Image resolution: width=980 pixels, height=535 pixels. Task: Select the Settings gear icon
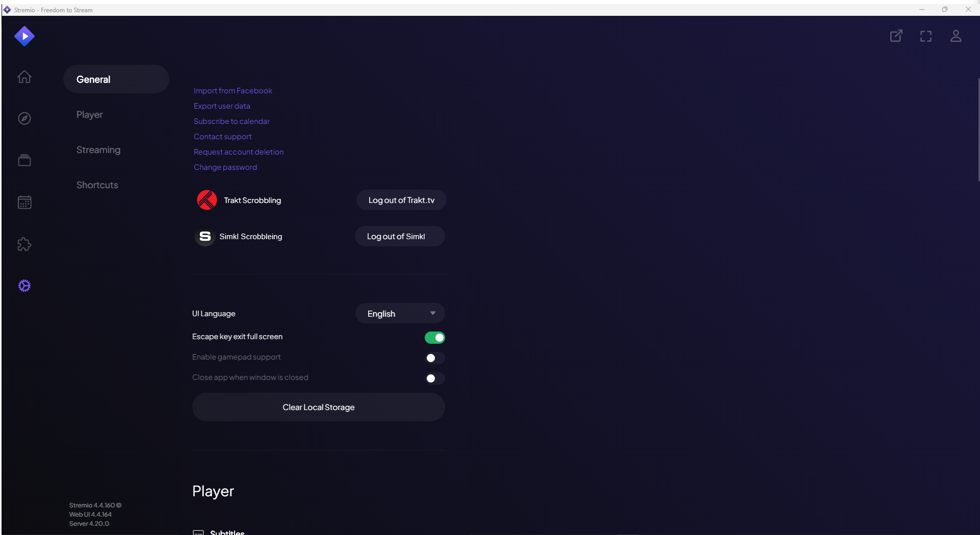(x=24, y=286)
